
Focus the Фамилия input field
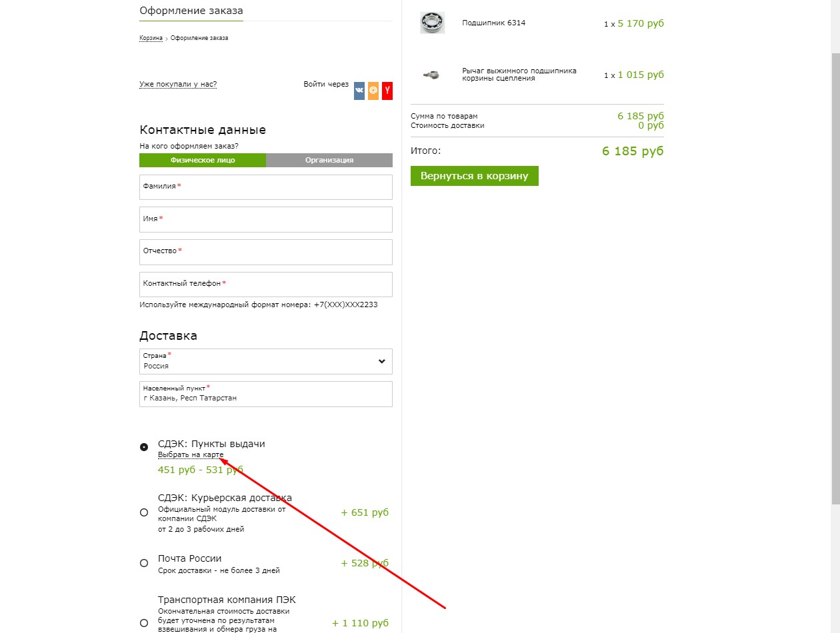pyautogui.click(x=266, y=187)
